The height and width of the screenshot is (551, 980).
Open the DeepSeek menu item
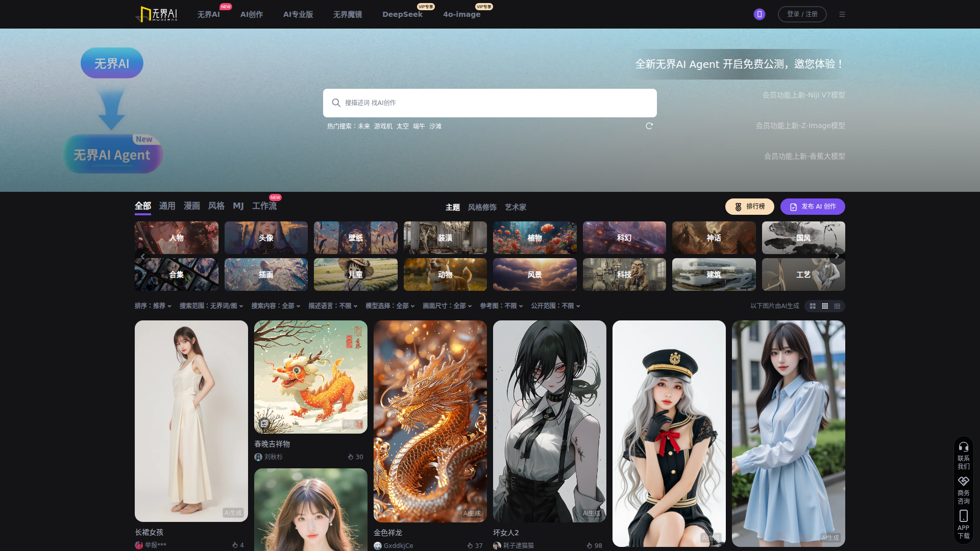[x=402, y=14]
